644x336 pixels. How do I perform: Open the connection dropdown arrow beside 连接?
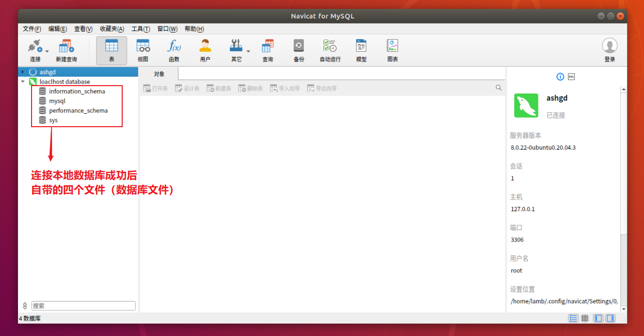47,51
